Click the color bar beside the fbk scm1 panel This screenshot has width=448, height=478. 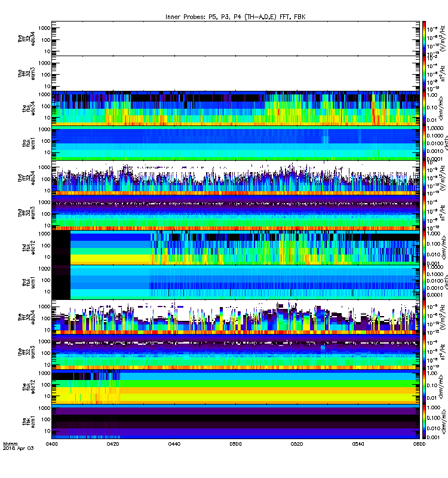(x=424, y=422)
